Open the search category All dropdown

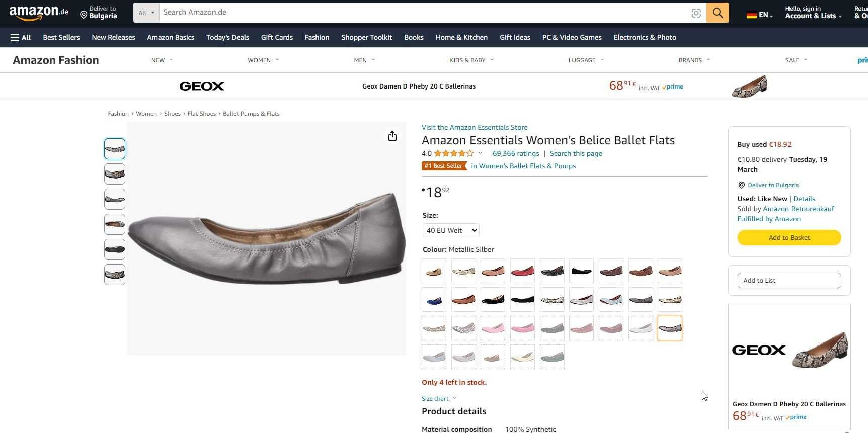tap(146, 13)
